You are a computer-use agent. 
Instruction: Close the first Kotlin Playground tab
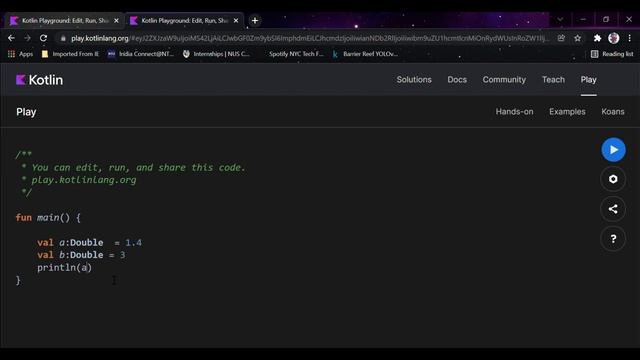116,20
